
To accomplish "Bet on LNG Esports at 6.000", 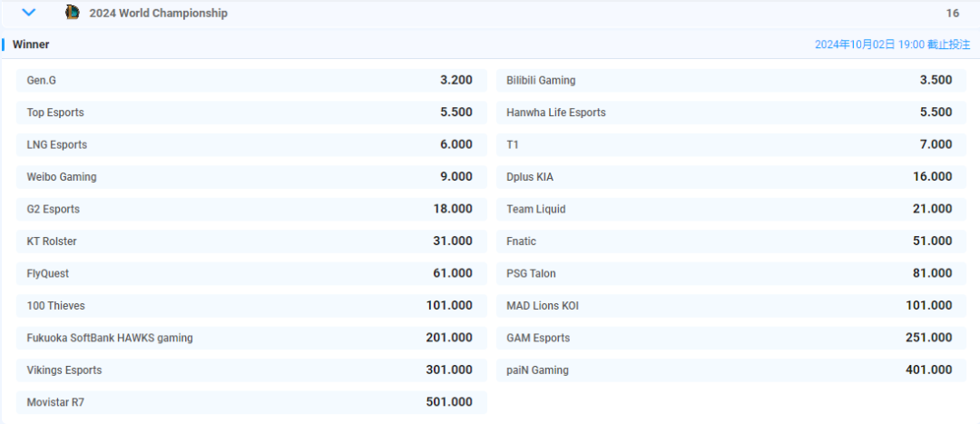I will tap(251, 144).
